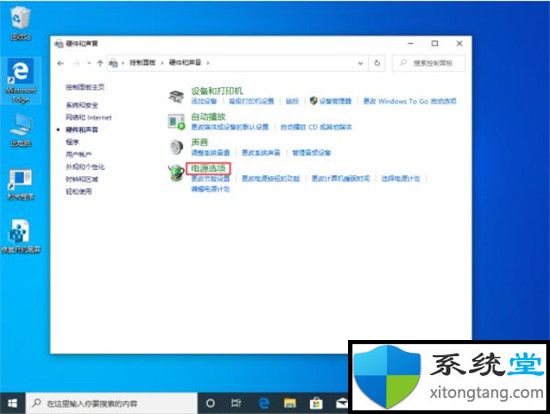
Task: Launch File Explorer from the taskbar
Action: coord(290,403)
